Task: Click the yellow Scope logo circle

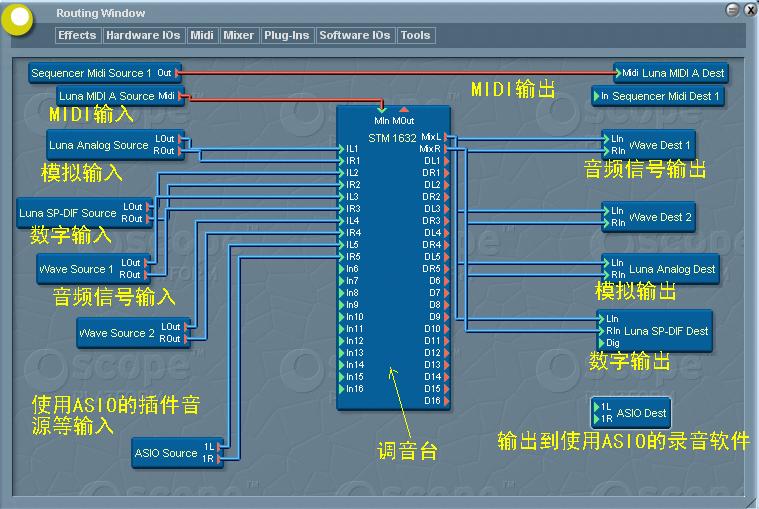Action: coord(17,19)
